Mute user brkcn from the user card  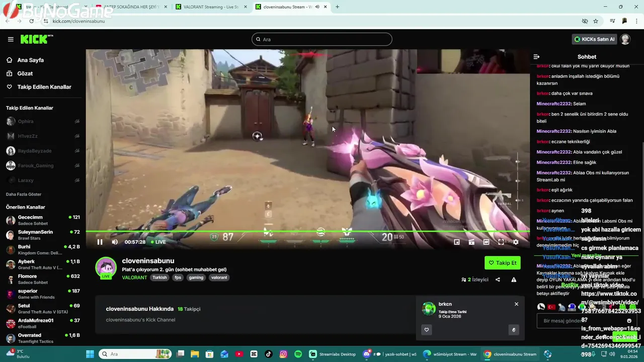[x=513, y=330]
